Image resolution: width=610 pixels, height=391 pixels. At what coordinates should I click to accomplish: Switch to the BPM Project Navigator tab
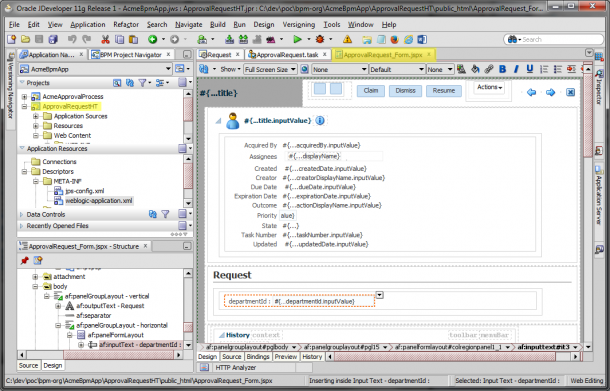131,55
